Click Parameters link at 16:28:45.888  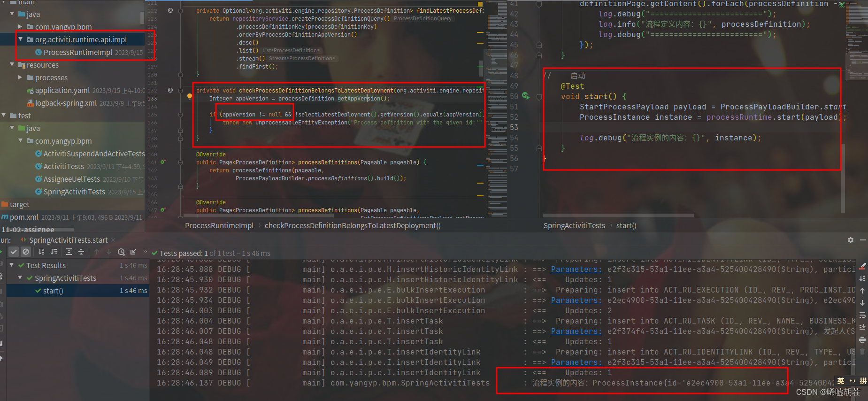(x=576, y=269)
